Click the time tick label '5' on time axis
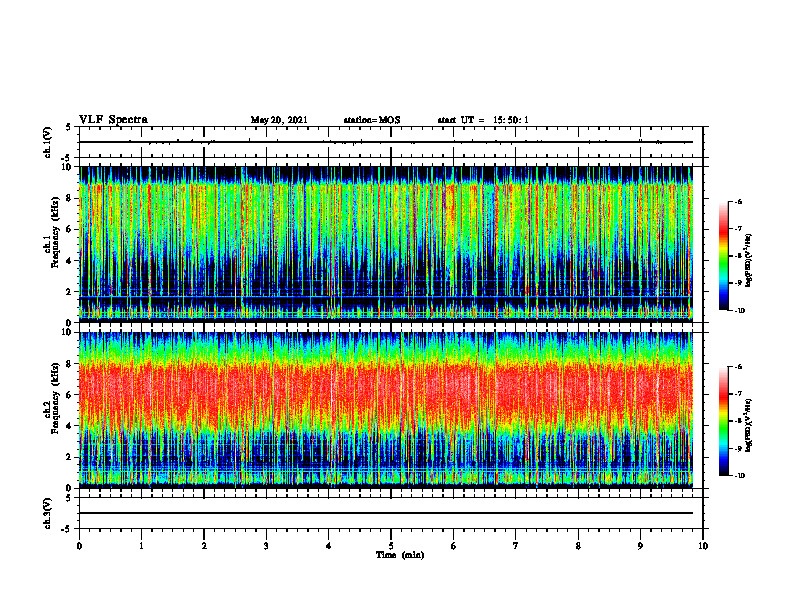Viewport: 792px width, 612px height. 391,546
